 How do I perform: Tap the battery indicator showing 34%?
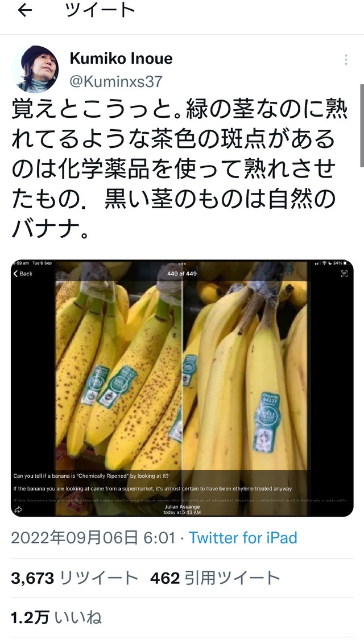pos(338,263)
